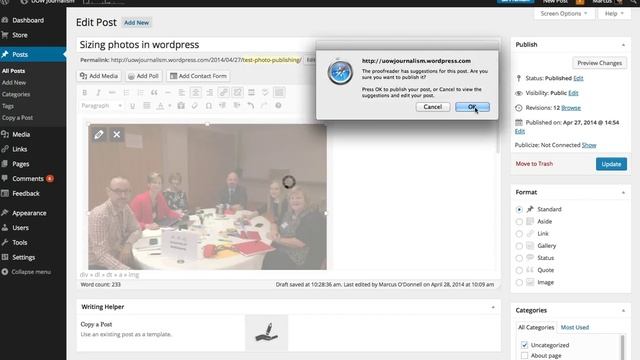The image size is (640, 360).
Task: Check the About page category
Action: click(x=524, y=356)
